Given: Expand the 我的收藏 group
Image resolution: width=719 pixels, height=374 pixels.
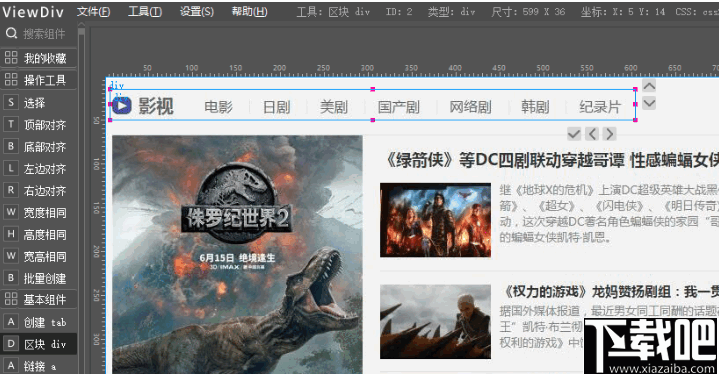Looking at the screenshot, I should [x=39, y=58].
